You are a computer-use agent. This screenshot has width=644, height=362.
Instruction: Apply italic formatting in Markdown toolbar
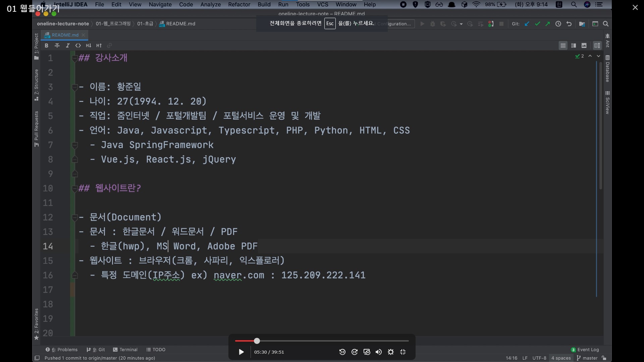[x=67, y=46]
